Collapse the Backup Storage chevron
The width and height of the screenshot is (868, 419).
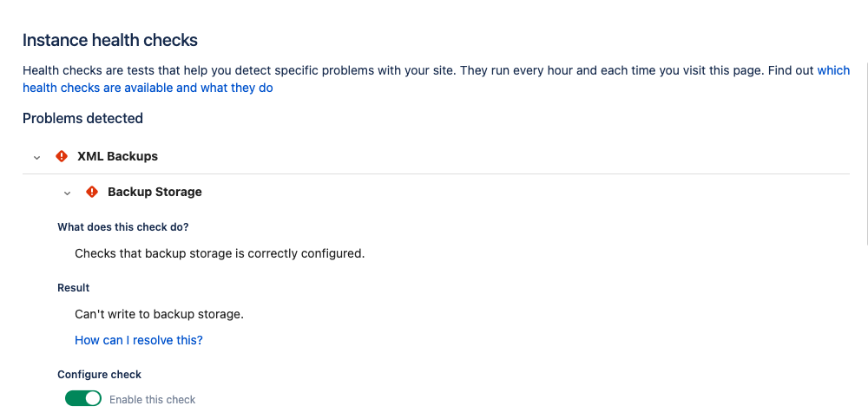click(x=67, y=193)
